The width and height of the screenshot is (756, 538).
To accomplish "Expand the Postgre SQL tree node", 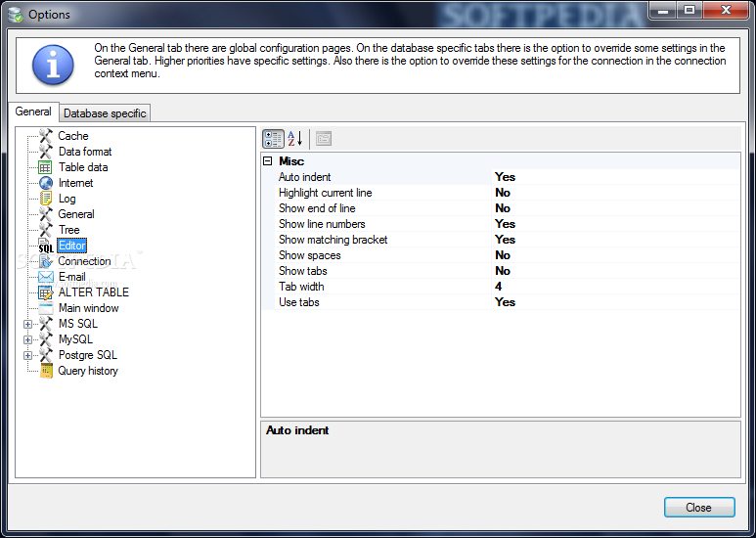I will pos(27,355).
